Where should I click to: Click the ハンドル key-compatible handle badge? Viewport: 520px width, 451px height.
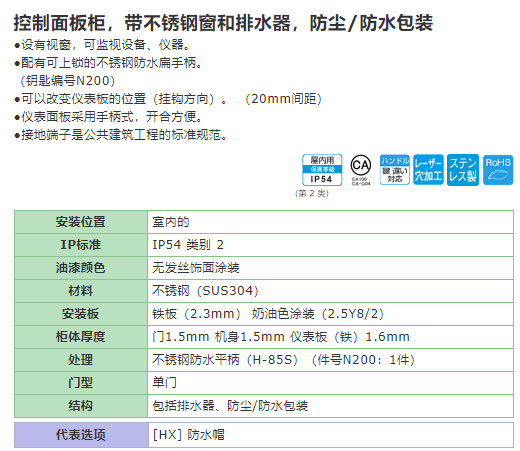(x=395, y=170)
